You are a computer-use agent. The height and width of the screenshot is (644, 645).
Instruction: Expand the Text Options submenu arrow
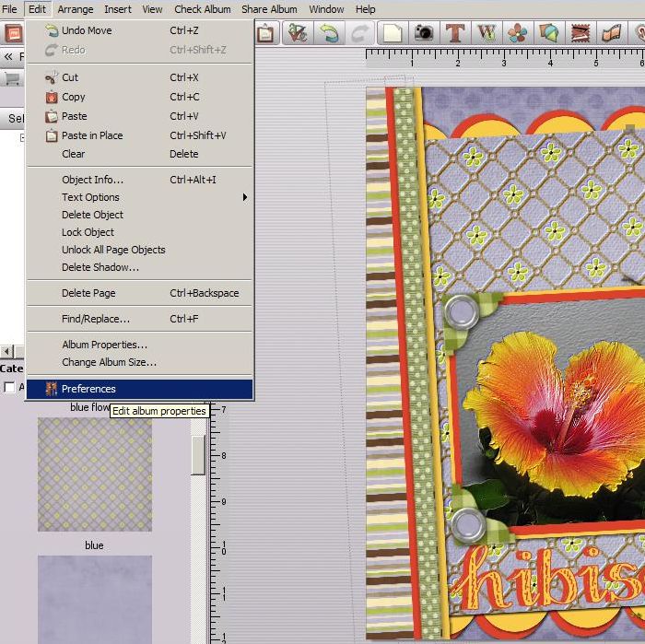coord(245,197)
